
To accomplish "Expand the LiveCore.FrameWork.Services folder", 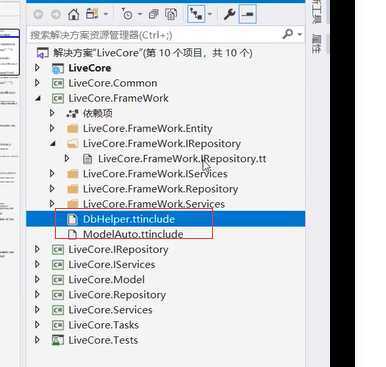I will (x=52, y=203).
